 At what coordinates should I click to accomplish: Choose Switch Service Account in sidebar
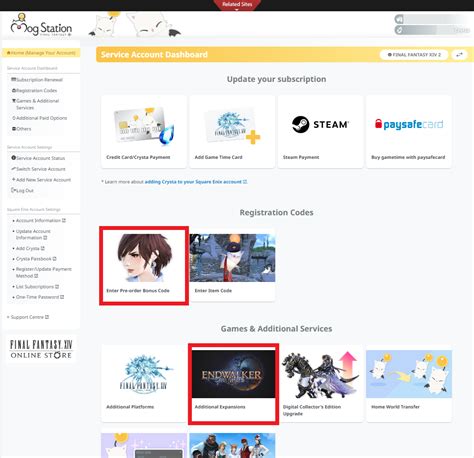38,169
